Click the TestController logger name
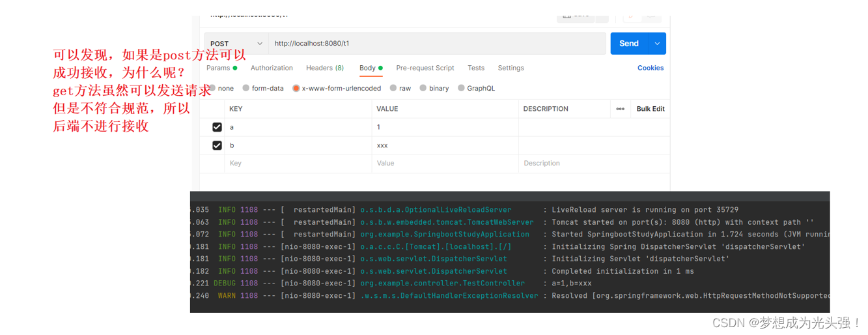 [x=442, y=284]
